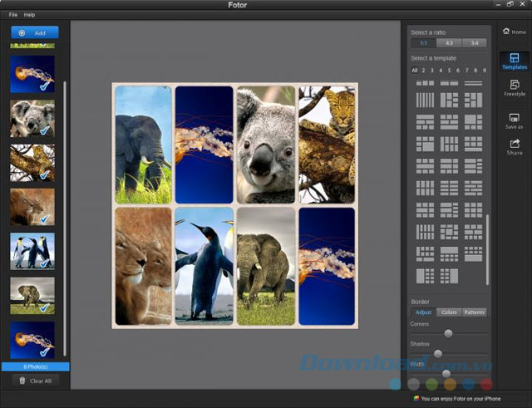
Task: Click the Add photos button
Action: coord(34,32)
